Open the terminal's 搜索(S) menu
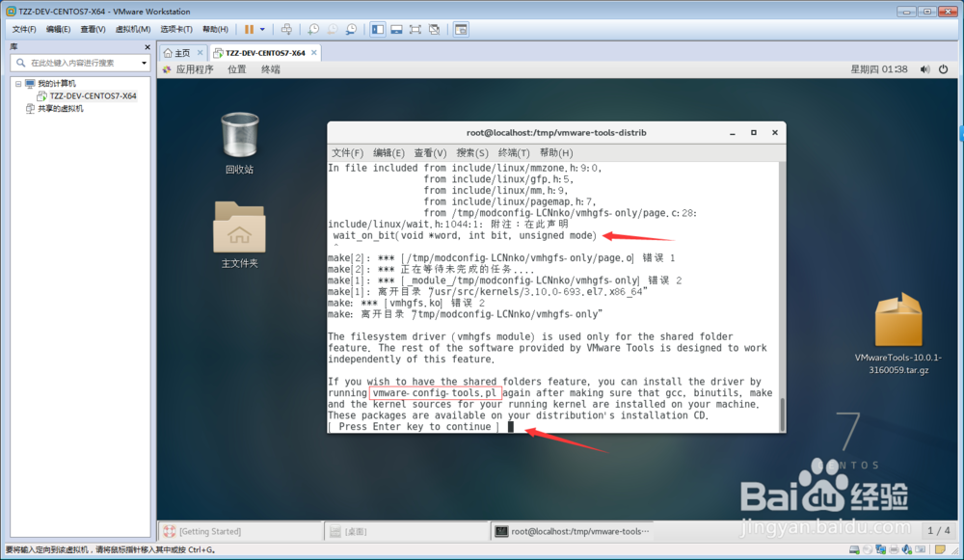This screenshot has width=964, height=560. pyautogui.click(x=472, y=152)
